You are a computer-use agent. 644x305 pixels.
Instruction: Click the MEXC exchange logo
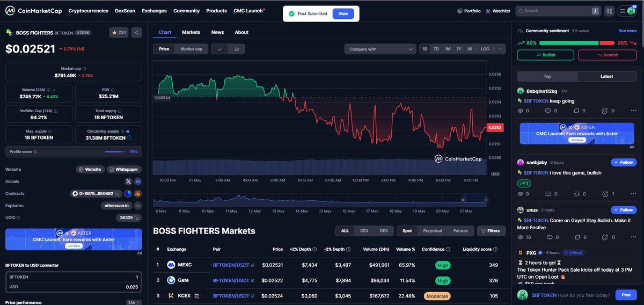click(x=171, y=265)
